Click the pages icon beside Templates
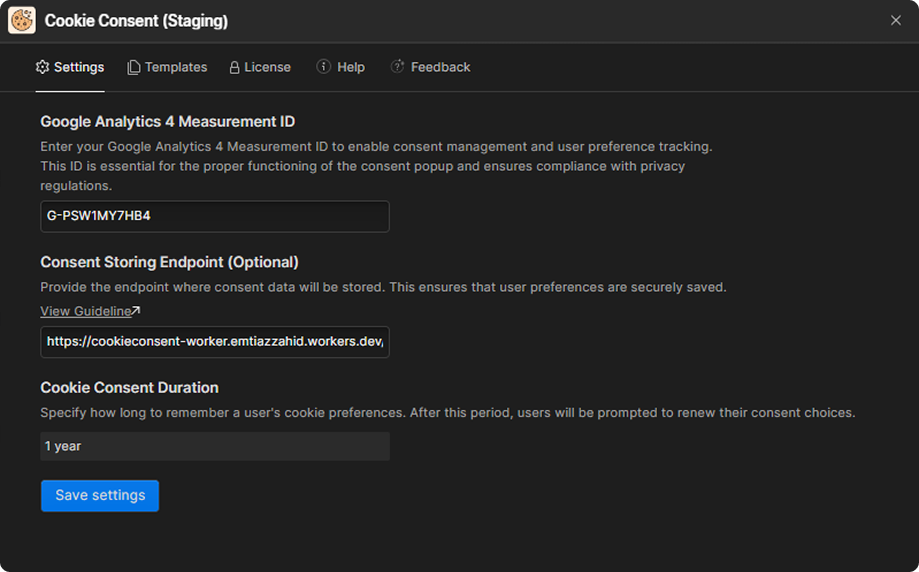 tap(134, 67)
